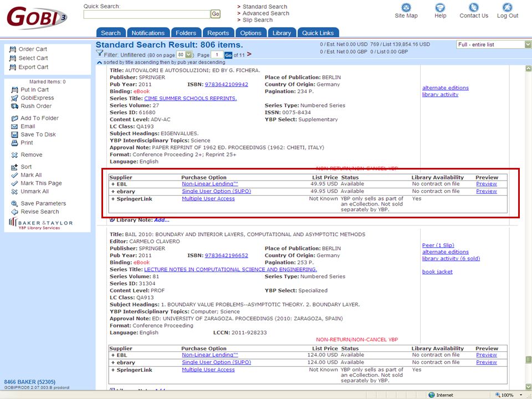Switch to the Notifications tab
The height and width of the screenshot is (399, 532).
click(148, 33)
